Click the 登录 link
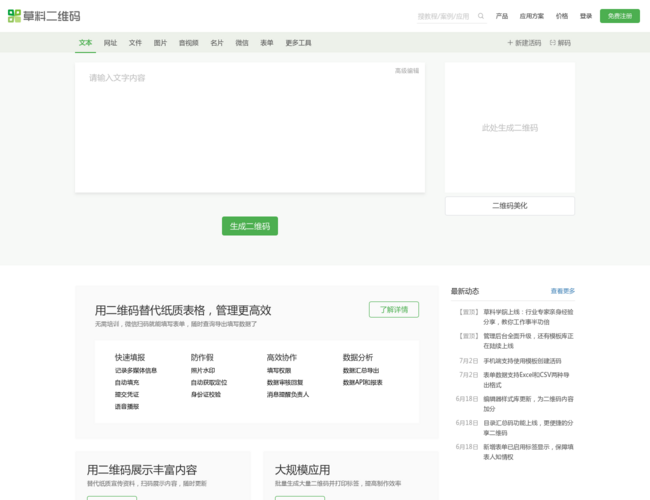This screenshot has height=500, width=650. (x=586, y=16)
